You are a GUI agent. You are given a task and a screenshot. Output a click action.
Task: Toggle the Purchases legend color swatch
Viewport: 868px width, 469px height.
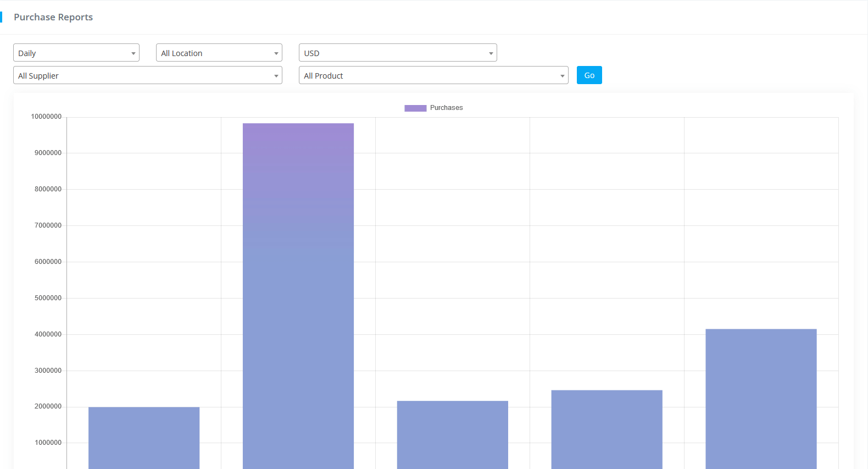click(x=415, y=108)
